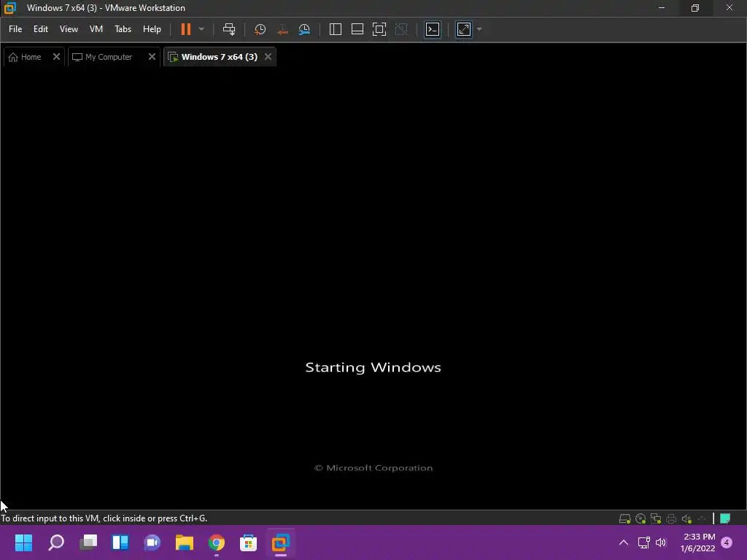Open the View menu
Viewport: 747px width, 560px height.
tap(69, 29)
